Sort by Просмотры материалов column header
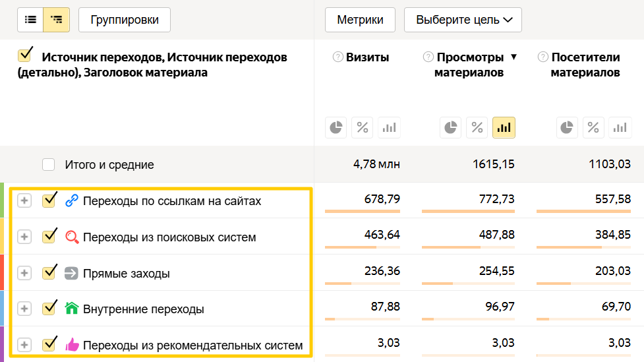The width and height of the screenshot is (644, 362). coord(469,65)
